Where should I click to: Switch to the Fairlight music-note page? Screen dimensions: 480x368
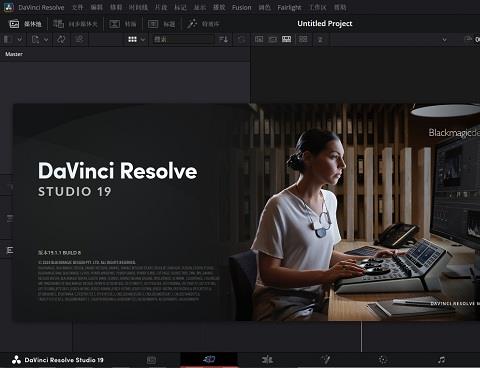441,360
